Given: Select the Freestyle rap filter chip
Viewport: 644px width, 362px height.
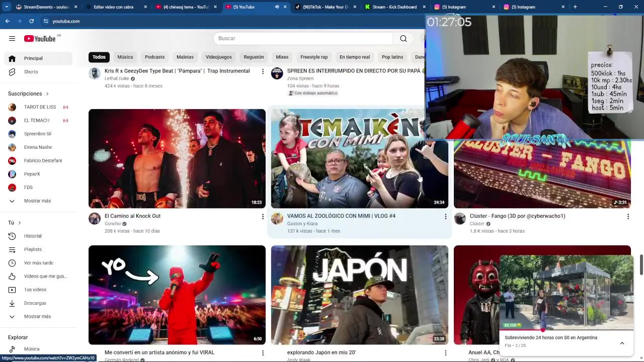Looking at the screenshot, I should (314, 57).
